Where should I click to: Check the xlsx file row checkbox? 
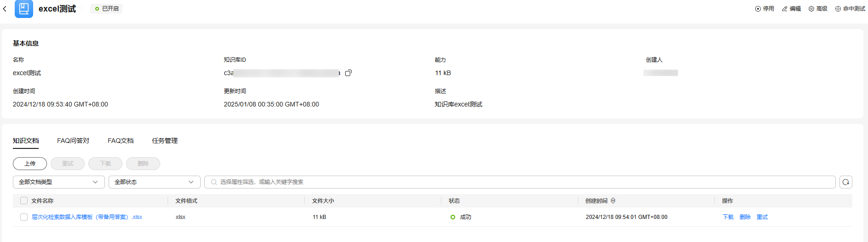click(x=24, y=217)
